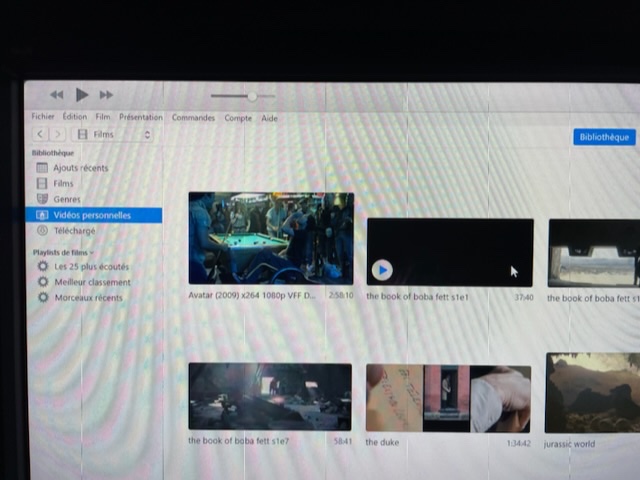Screen dimensions: 640x480
Task: Open the Films media type dropdown
Action: click(x=112, y=134)
